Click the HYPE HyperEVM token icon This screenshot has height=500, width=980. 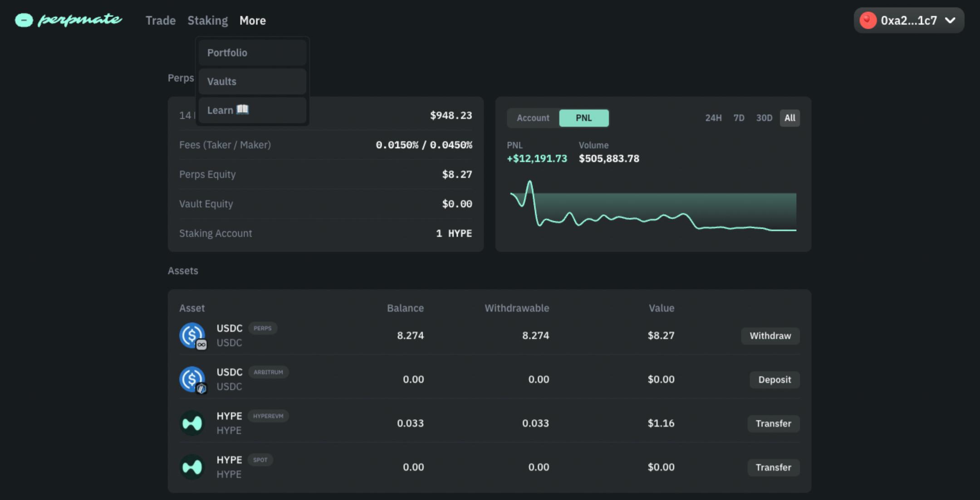coord(192,423)
